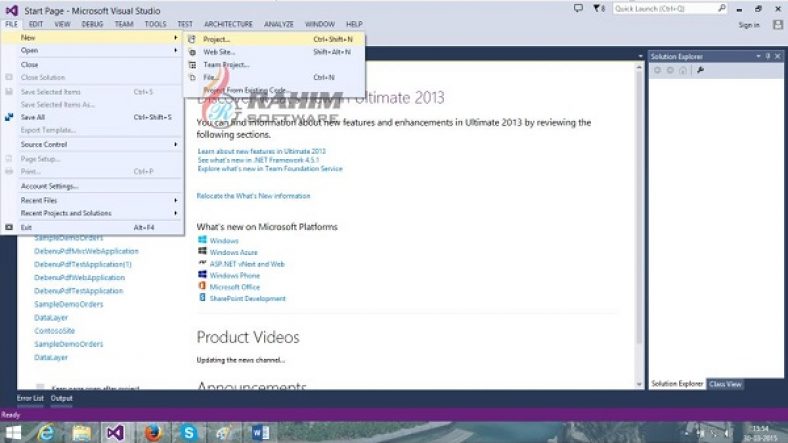788x443 pixels.
Task: Open File Explorer from taskbar
Action: (81, 433)
